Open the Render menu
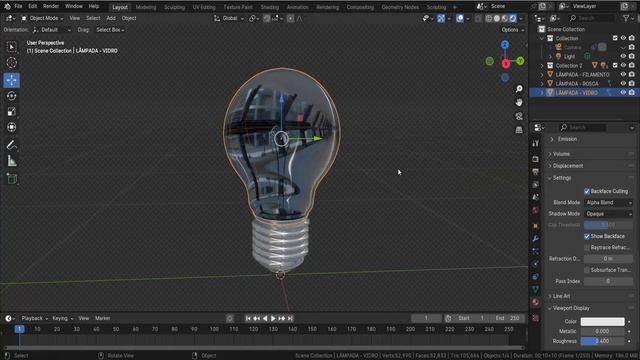The width and height of the screenshot is (640, 360). (51, 7)
